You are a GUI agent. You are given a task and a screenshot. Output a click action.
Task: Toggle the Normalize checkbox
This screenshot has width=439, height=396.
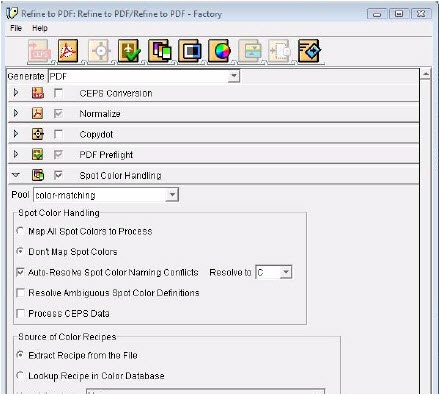point(58,114)
